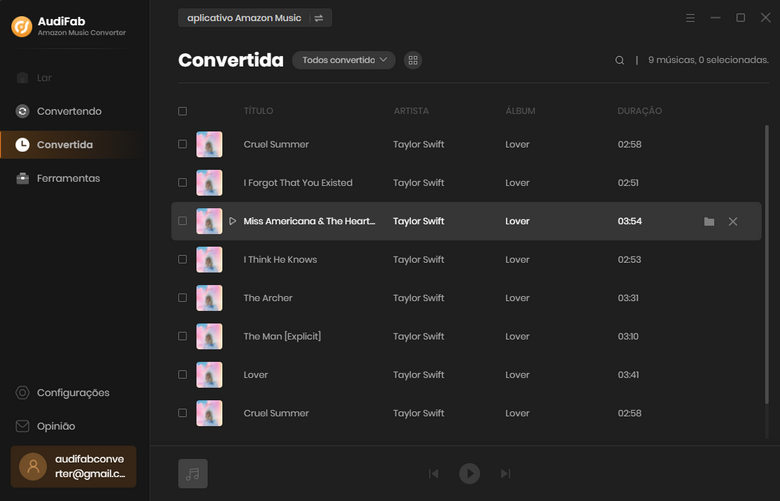Screen dimensions: 780x501
Task: Click the AudiFab logo icon
Action: (x=22, y=26)
